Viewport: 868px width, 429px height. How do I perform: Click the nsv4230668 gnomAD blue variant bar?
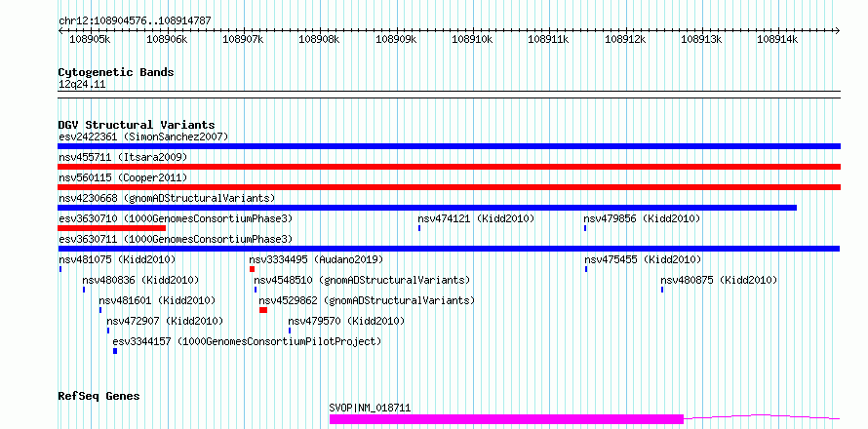click(427, 208)
